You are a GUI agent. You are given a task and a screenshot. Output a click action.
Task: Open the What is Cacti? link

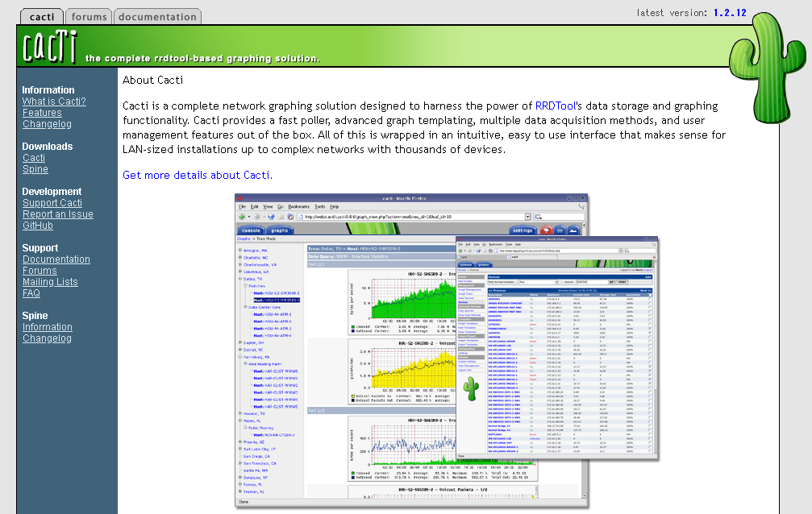tap(54, 102)
